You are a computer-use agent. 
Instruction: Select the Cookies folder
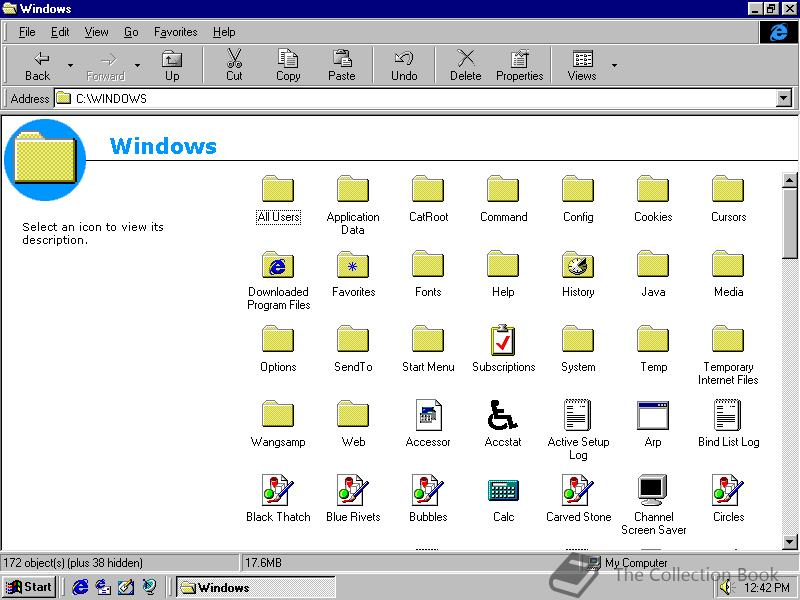pos(653,199)
